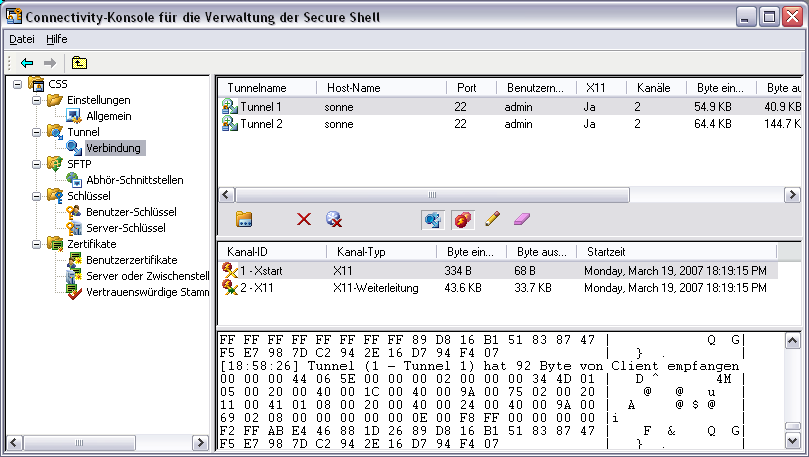Click the up-one-level folder icon

click(79, 62)
